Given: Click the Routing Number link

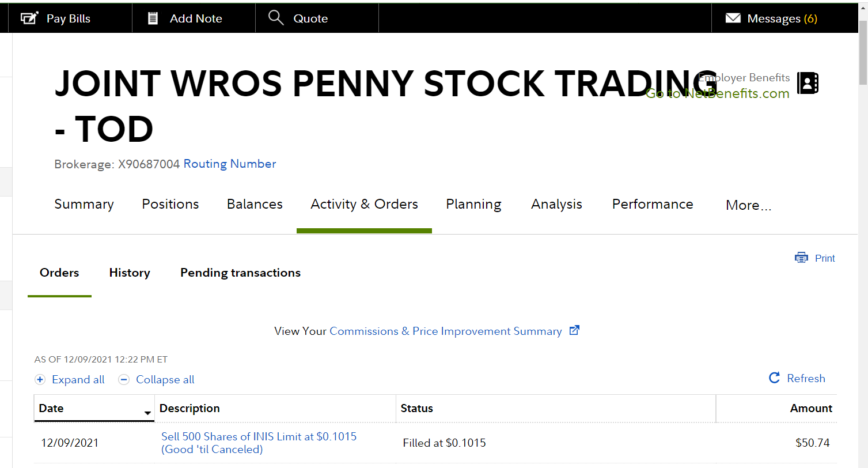Looking at the screenshot, I should 230,164.
